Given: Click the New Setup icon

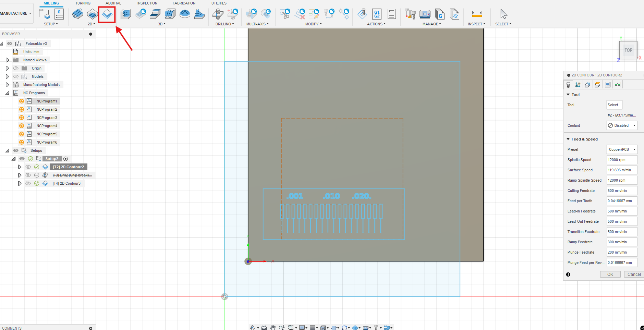Looking at the screenshot, I should [x=45, y=14].
